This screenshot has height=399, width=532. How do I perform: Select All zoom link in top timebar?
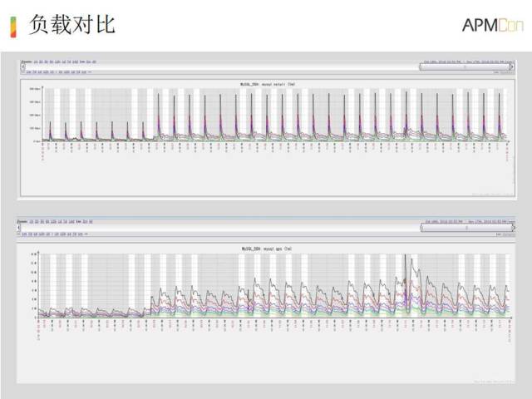(x=94, y=62)
